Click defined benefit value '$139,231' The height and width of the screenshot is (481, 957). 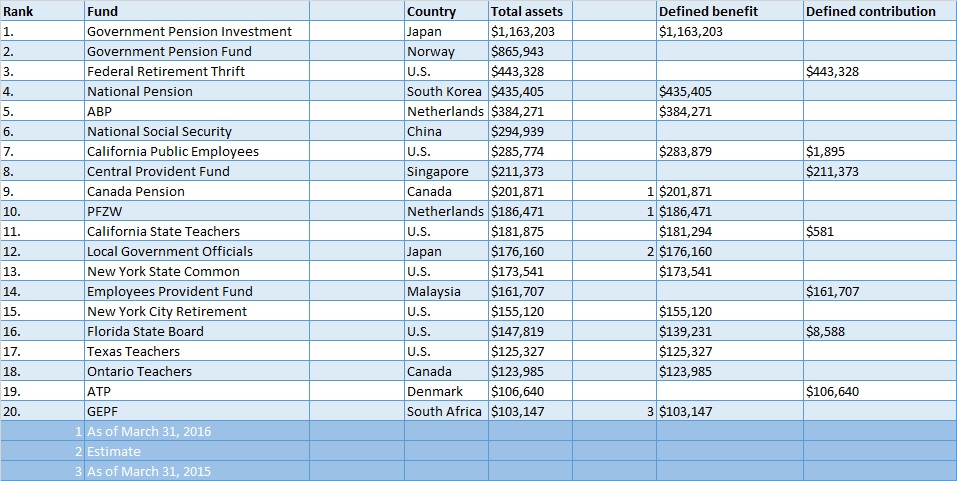pos(730,331)
